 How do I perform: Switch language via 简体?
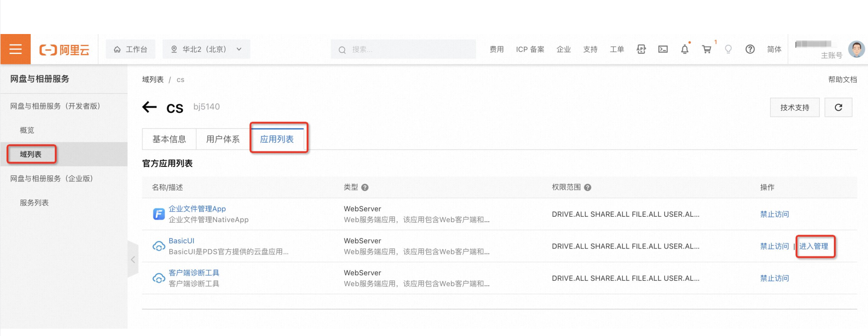(x=774, y=49)
